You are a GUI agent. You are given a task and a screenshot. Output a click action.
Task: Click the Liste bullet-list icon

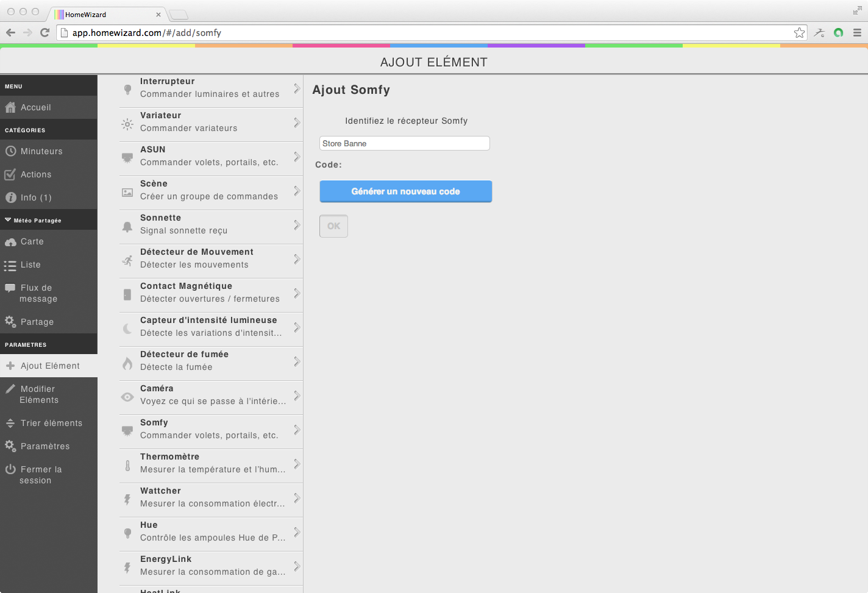tap(10, 265)
